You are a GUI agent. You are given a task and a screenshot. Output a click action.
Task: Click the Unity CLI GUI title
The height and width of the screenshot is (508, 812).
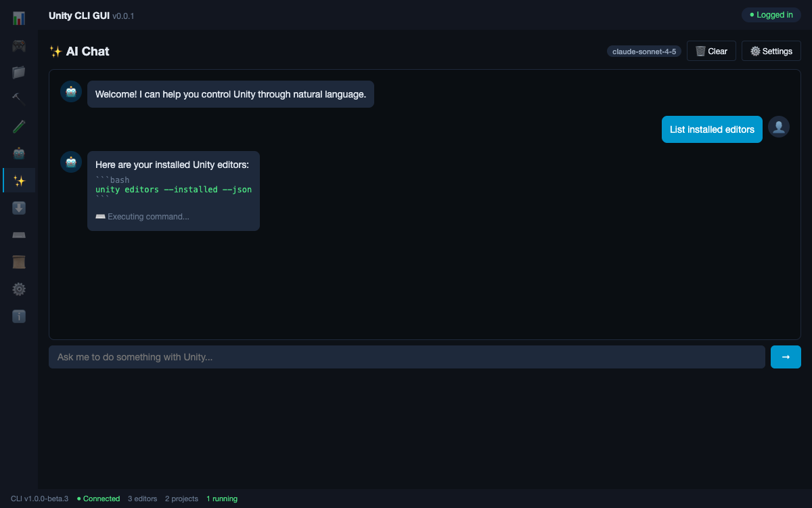[x=79, y=15]
